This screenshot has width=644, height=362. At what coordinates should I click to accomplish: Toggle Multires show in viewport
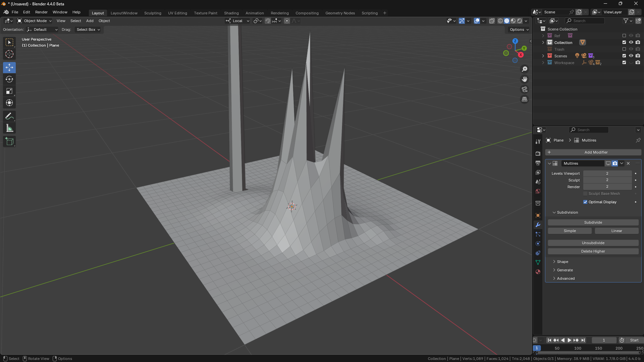pos(608,163)
